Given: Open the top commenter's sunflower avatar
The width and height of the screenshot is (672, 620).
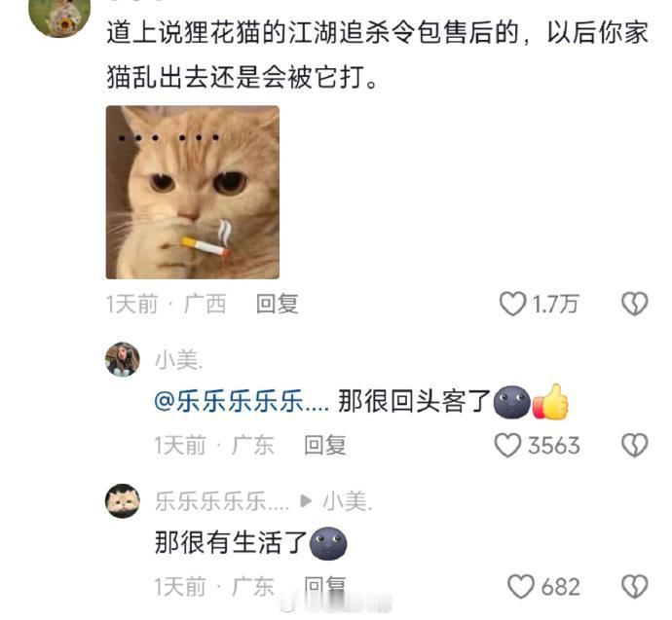Looking at the screenshot, I should (59, 18).
